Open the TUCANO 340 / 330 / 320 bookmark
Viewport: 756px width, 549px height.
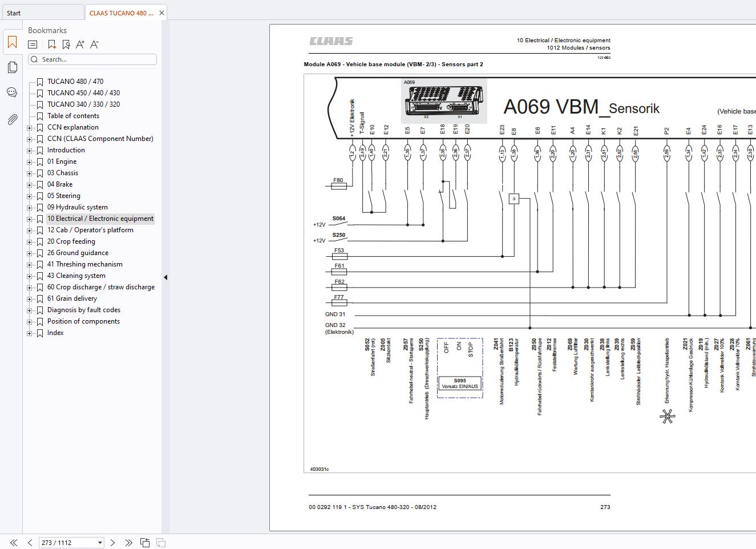point(83,104)
